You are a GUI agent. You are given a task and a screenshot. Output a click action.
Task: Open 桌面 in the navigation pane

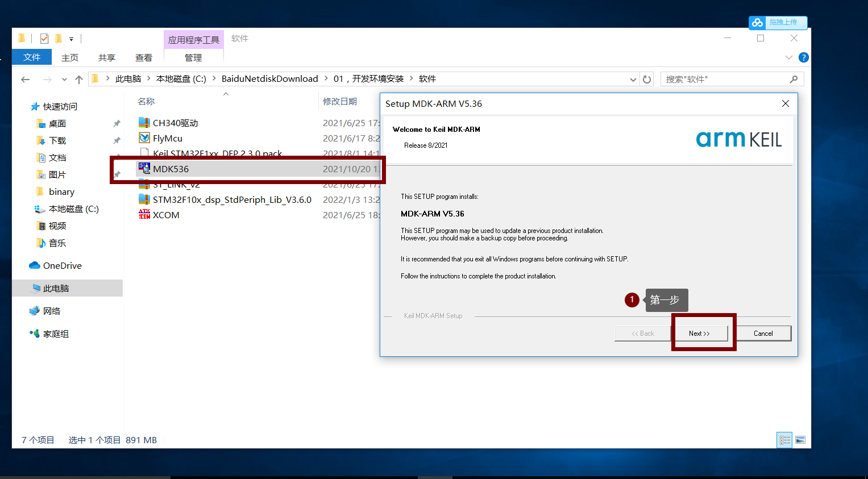(57, 124)
